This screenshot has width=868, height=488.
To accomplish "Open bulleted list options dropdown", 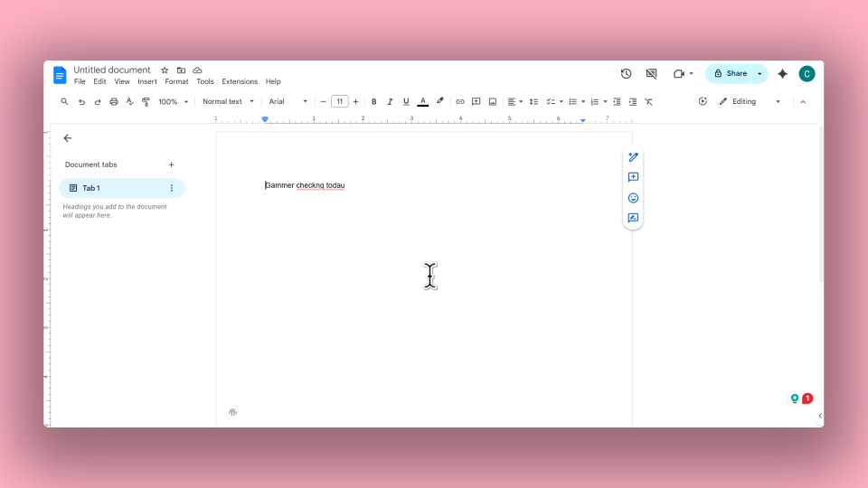I will point(583,102).
